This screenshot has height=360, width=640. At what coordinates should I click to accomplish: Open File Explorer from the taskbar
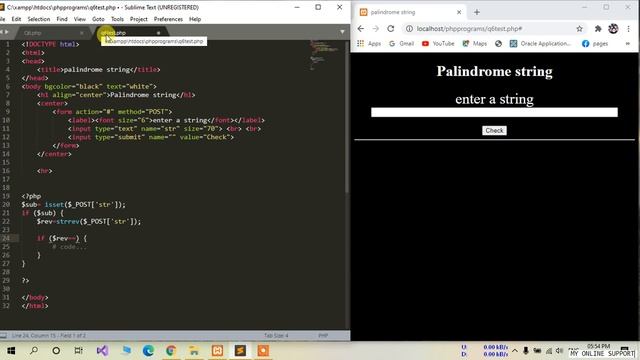194,351
